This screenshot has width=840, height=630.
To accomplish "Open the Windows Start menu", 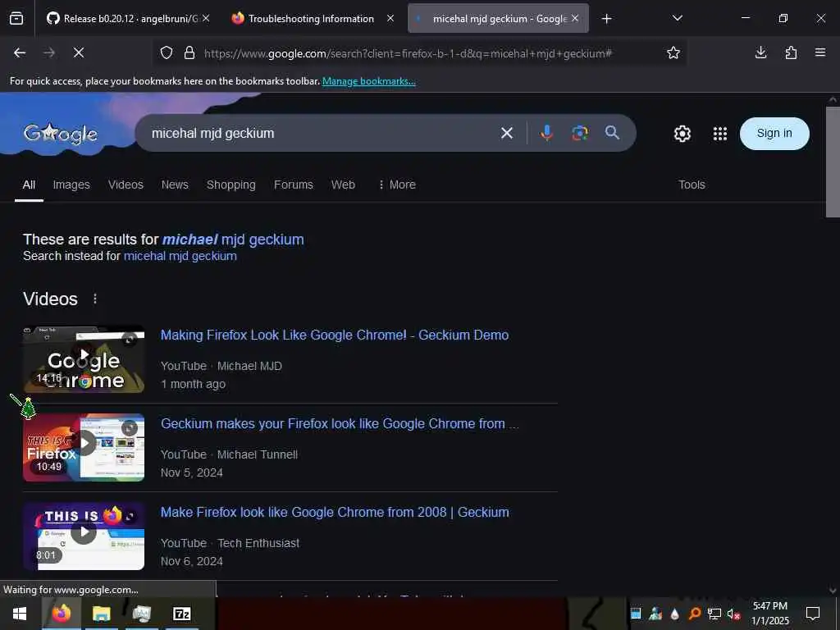I will [20, 614].
